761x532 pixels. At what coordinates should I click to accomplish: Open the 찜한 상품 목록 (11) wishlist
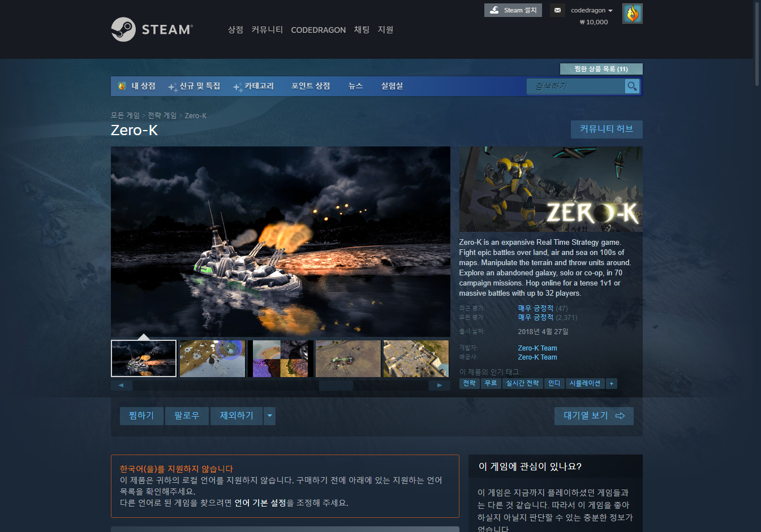coord(601,69)
